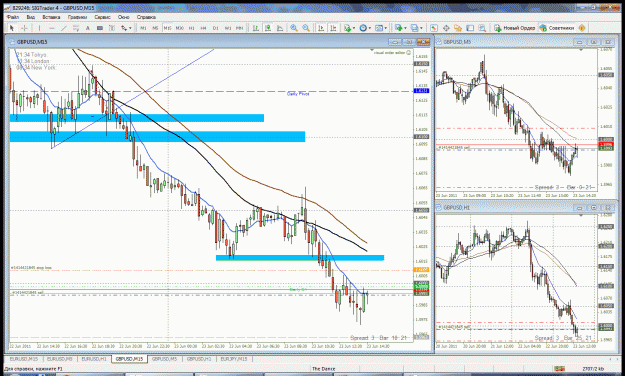Switch to the GBPUSD,M5 chart tab
This screenshot has width=625, height=376.
[x=164, y=359]
